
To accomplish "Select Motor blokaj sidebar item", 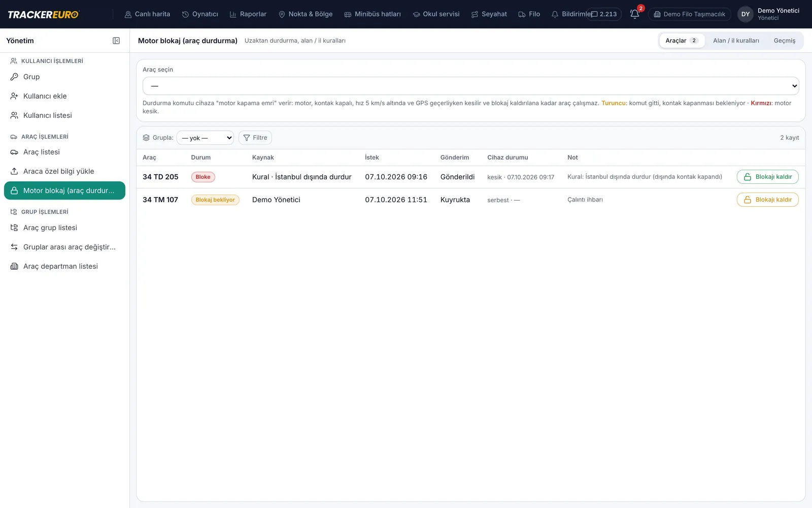I will (64, 190).
